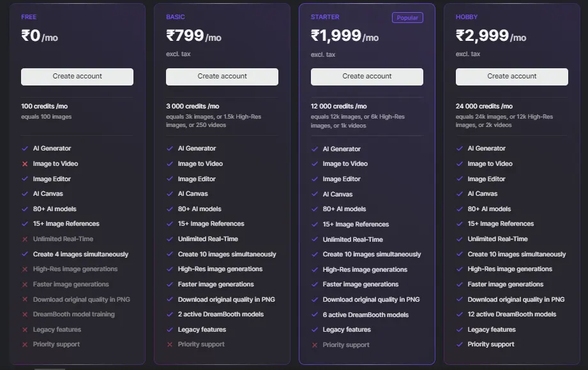This screenshot has height=370, width=588.
Task: Click the Unlimited Real-Time checkmark in Starter column
Action: (315, 239)
